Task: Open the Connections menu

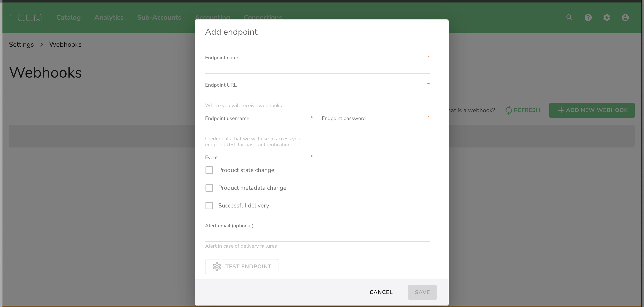Action: pos(263,17)
